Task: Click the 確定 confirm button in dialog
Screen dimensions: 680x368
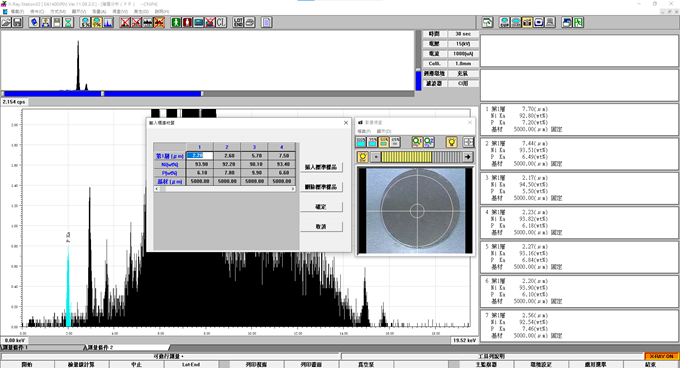Action: [x=321, y=207]
